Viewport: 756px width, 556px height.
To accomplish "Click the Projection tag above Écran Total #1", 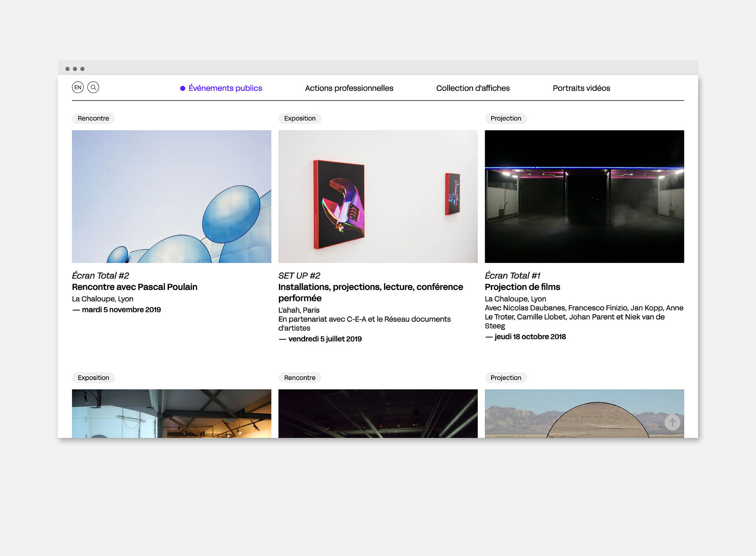I will [x=506, y=118].
